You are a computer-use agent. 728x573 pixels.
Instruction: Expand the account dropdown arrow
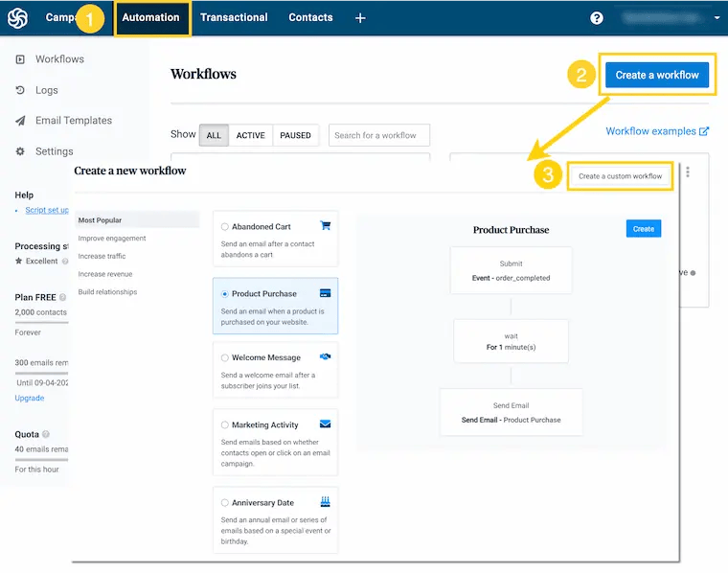717,17
